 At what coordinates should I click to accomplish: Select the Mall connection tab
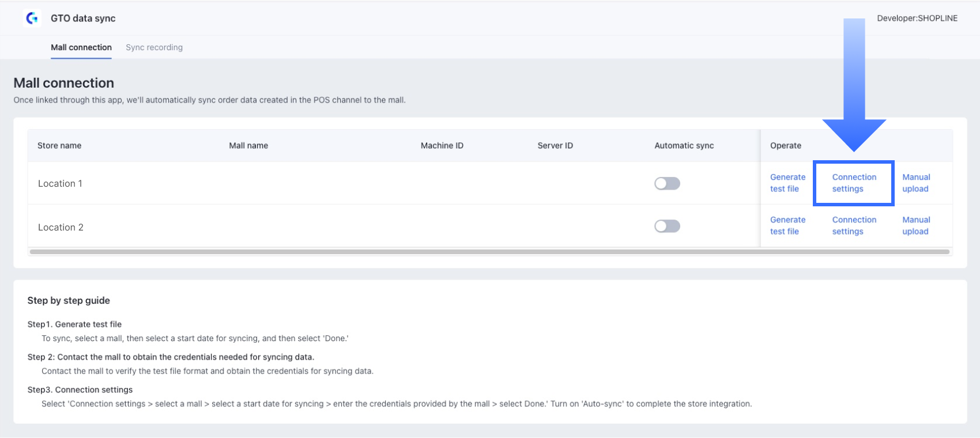point(81,47)
